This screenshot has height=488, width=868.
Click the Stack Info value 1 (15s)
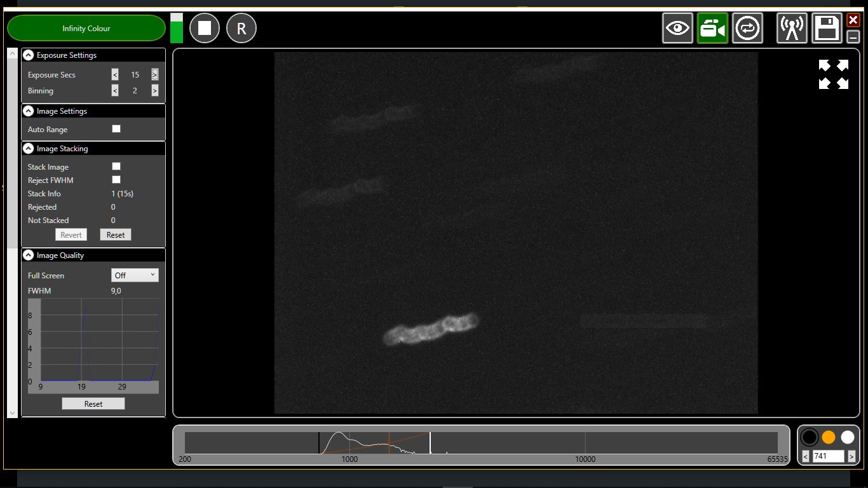coord(122,194)
